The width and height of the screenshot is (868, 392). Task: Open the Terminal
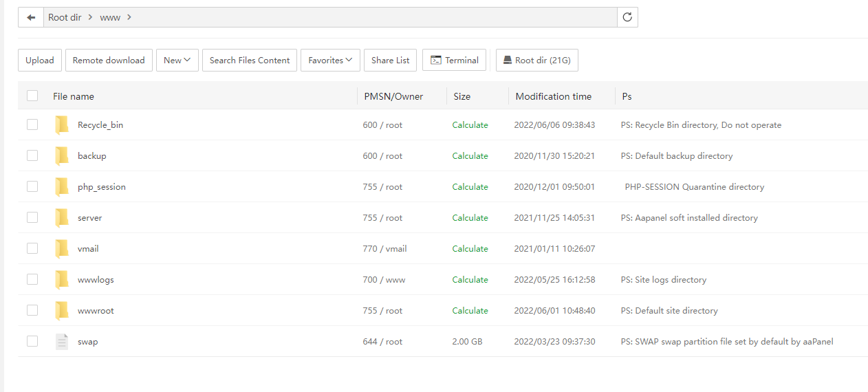tap(455, 61)
